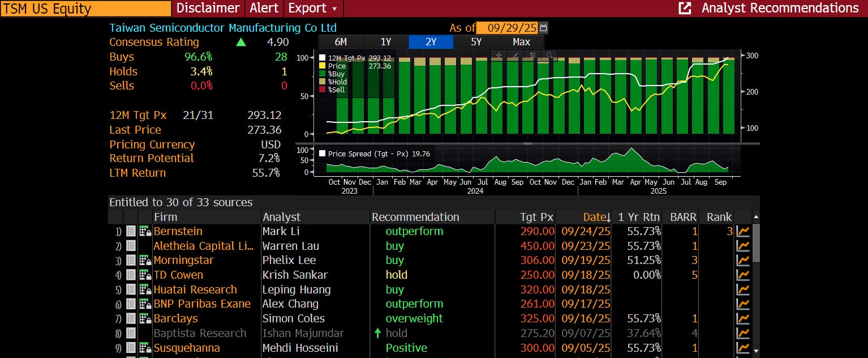Click Susquehanna's locked spreadsheet model icon

tap(145, 348)
